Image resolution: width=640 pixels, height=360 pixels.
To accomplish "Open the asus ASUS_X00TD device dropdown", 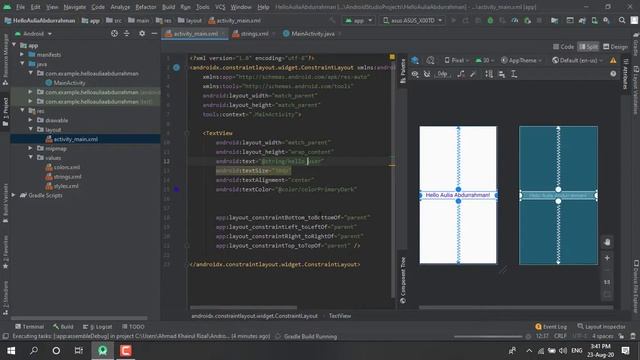I will click(412, 20).
